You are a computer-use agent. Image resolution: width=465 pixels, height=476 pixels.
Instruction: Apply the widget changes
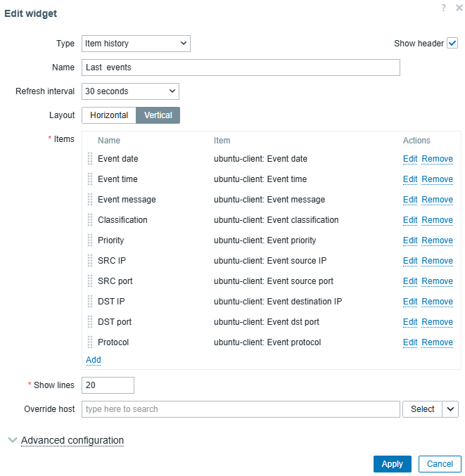pyautogui.click(x=392, y=464)
